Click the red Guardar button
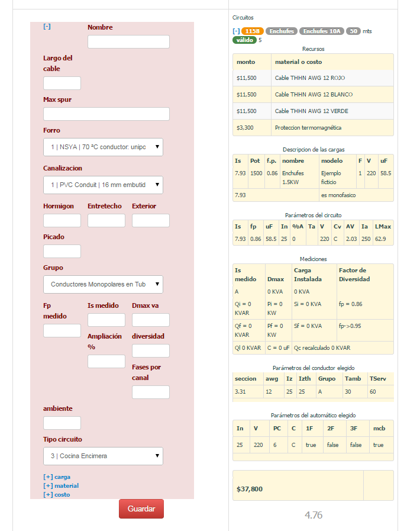 coord(141,509)
